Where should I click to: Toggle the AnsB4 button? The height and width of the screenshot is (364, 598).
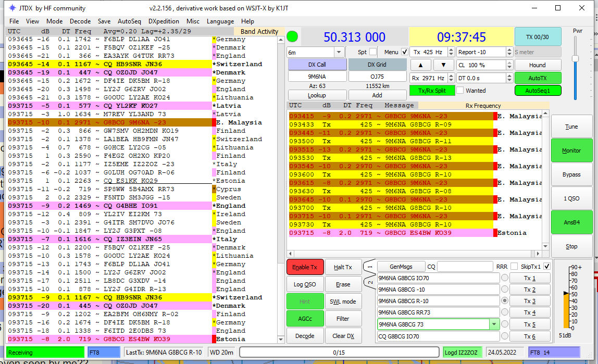pyautogui.click(x=571, y=222)
